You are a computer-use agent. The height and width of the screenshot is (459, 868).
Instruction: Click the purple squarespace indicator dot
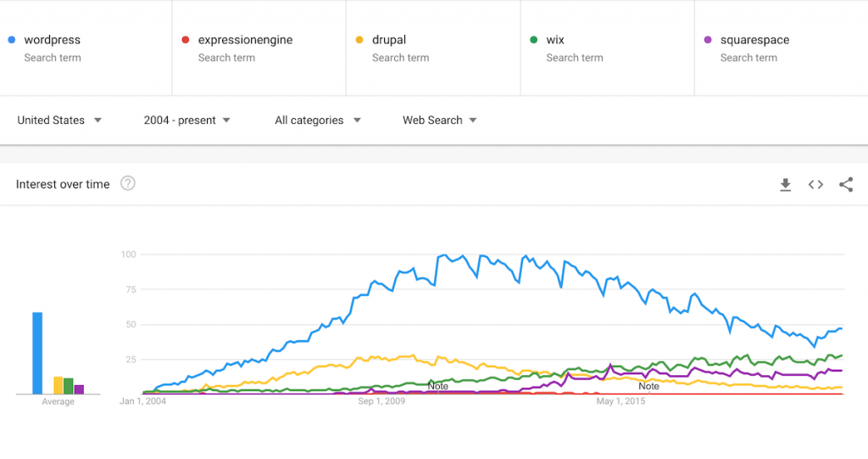click(x=708, y=40)
